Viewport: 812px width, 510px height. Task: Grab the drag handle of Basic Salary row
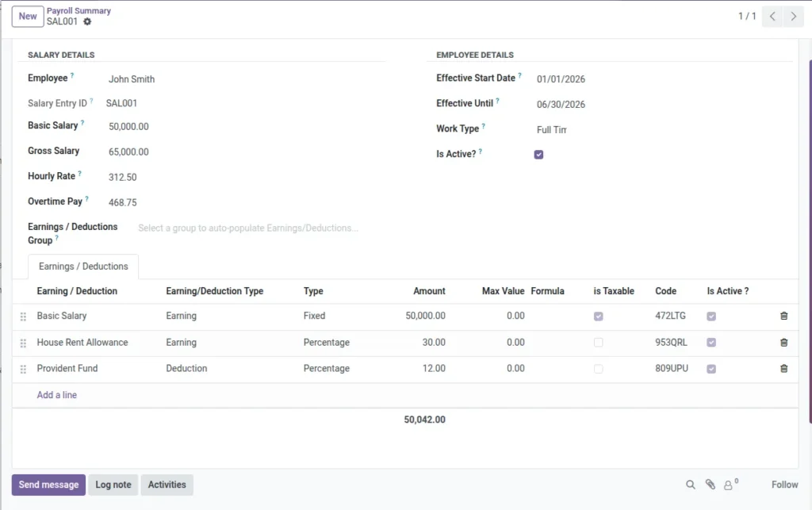[23, 316]
